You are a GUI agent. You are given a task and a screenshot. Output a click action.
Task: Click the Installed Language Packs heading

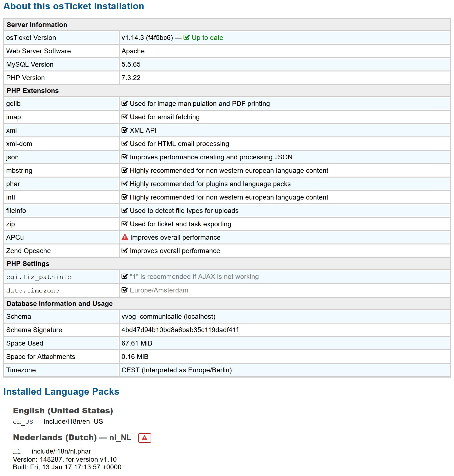pos(61,392)
